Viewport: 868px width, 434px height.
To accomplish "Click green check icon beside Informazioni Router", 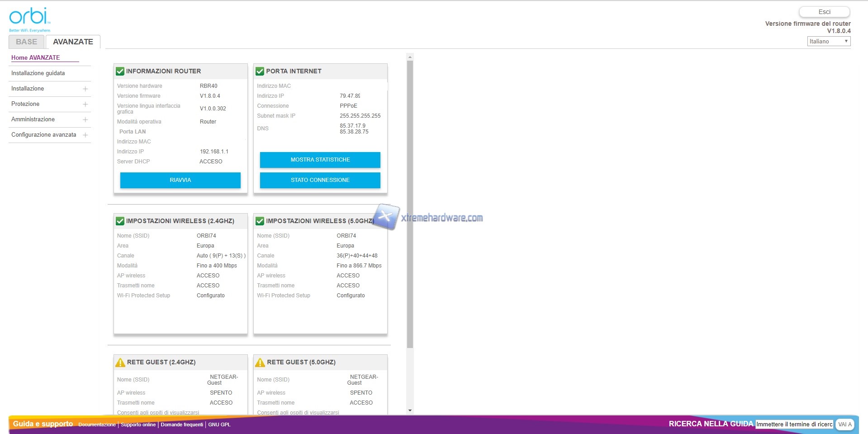I will pyautogui.click(x=120, y=71).
